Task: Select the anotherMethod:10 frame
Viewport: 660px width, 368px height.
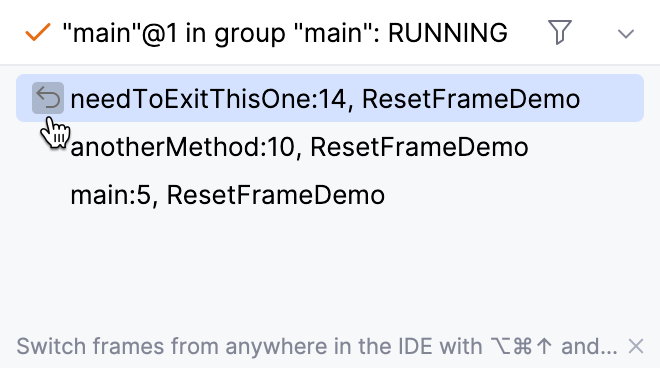Action: [330, 147]
